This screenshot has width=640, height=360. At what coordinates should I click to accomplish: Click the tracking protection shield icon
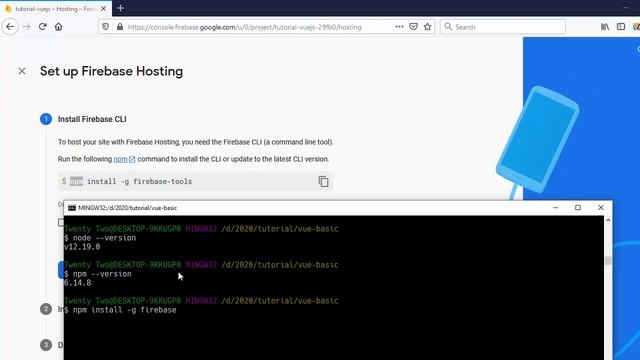pos(106,27)
